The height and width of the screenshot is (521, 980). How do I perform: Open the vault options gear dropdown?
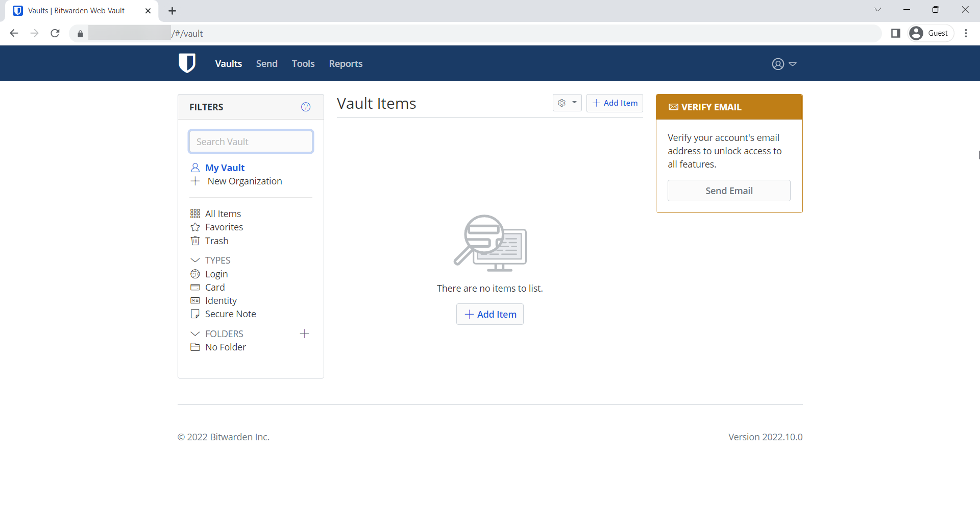coord(567,103)
